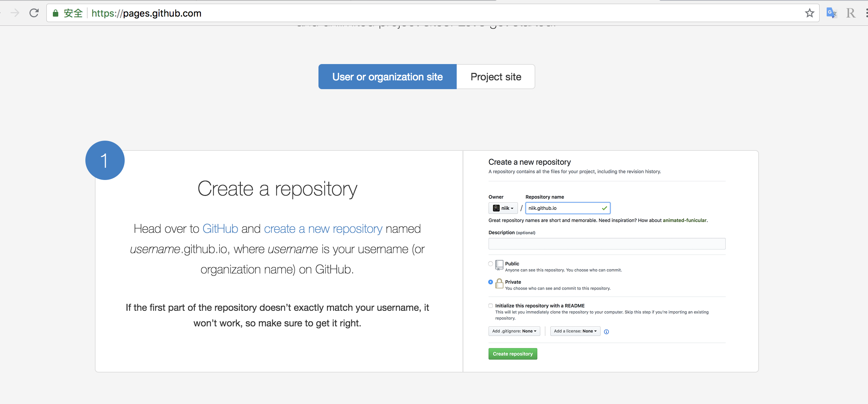Open the niik owner dropdown
The width and height of the screenshot is (868, 404).
[x=503, y=208]
